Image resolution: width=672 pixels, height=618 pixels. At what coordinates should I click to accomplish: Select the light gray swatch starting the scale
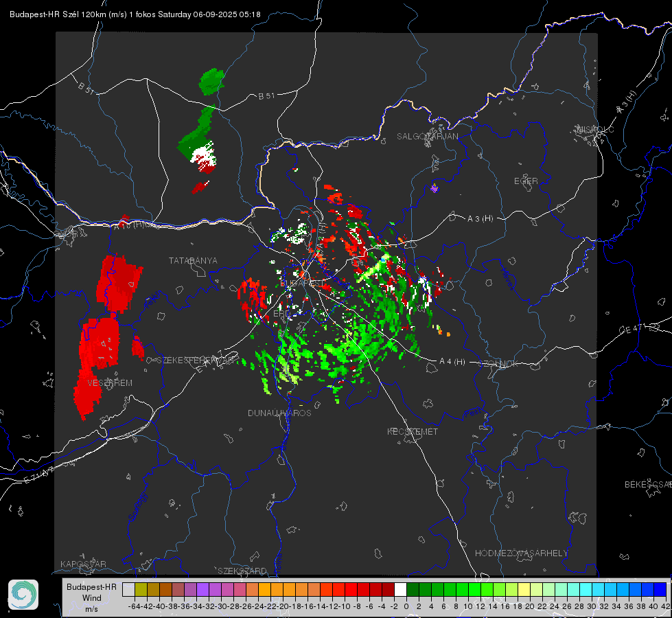(x=128, y=589)
